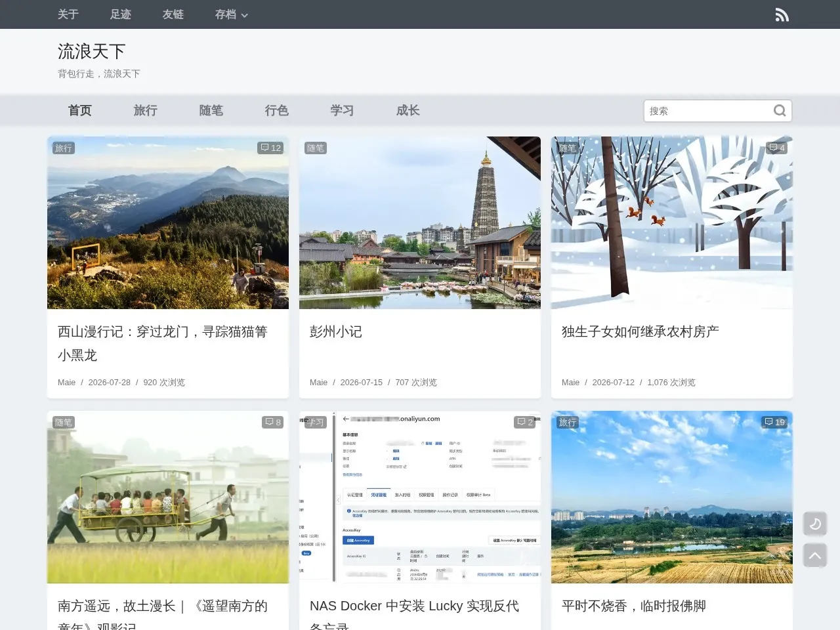Open article 西山漫行记：穿过龙门，寻踪猫猫箐小黑龙

click(x=163, y=343)
